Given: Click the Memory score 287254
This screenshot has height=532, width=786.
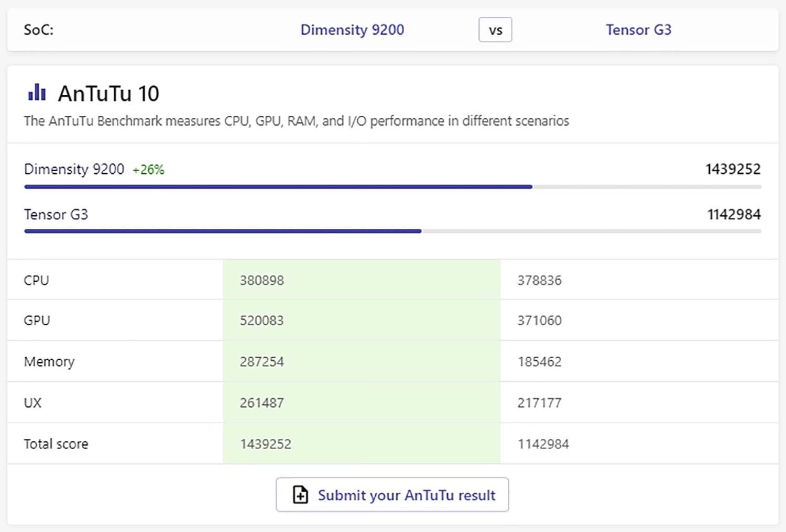Looking at the screenshot, I should tap(261, 362).
